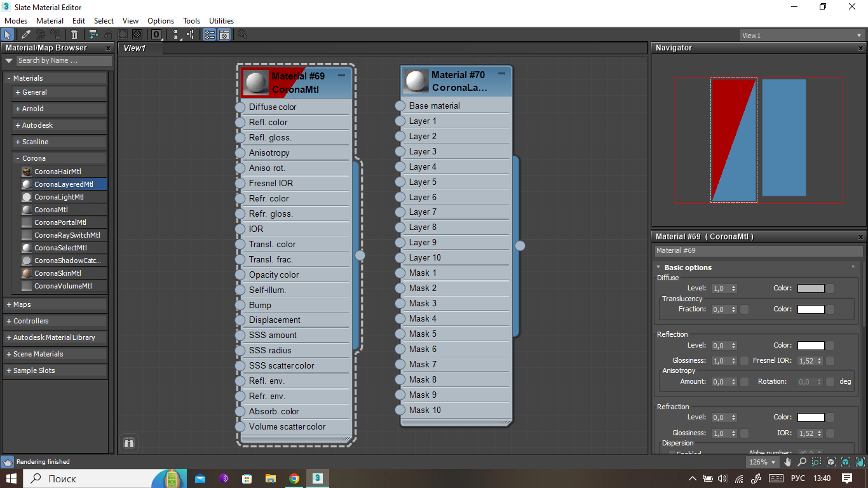The image size is (868, 488).
Task: Open the Windows notification center
Action: tap(847, 478)
